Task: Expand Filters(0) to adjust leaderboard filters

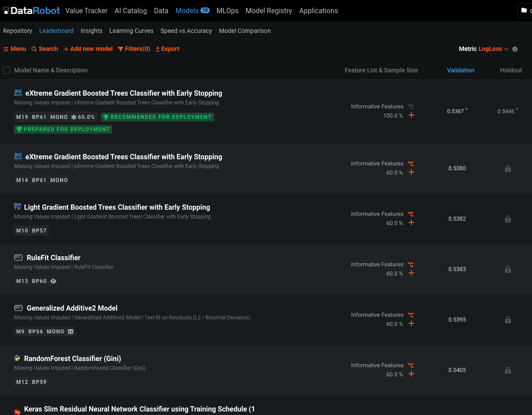Action: (134, 49)
